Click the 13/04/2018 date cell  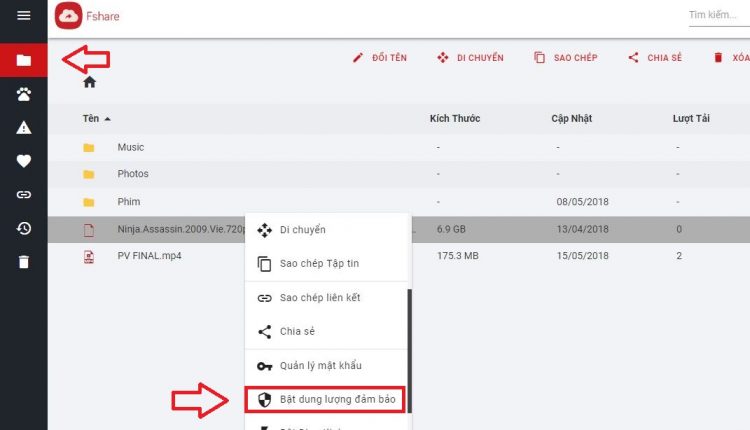coord(583,229)
